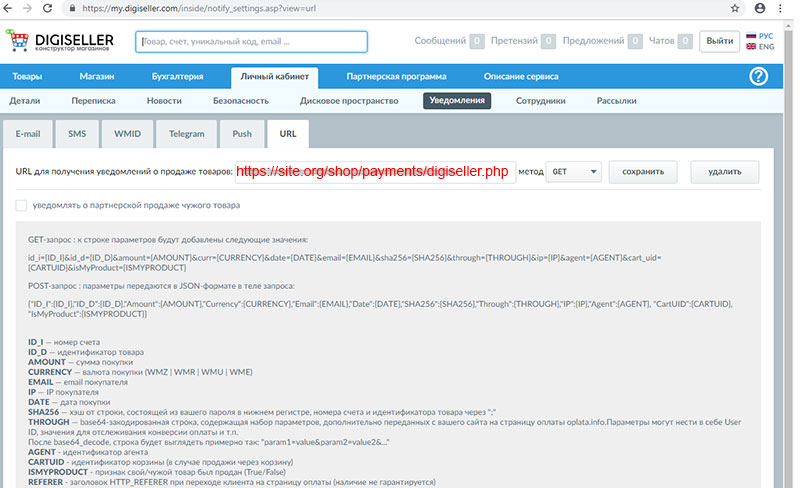Image resolution: width=800 pixels, height=488 pixels.
Task: Switch to the E-mail tab
Action: pos(27,133)
